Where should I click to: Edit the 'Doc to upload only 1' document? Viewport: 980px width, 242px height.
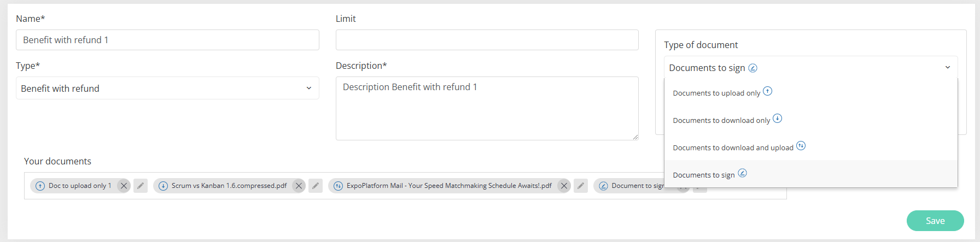pos(141,186)
